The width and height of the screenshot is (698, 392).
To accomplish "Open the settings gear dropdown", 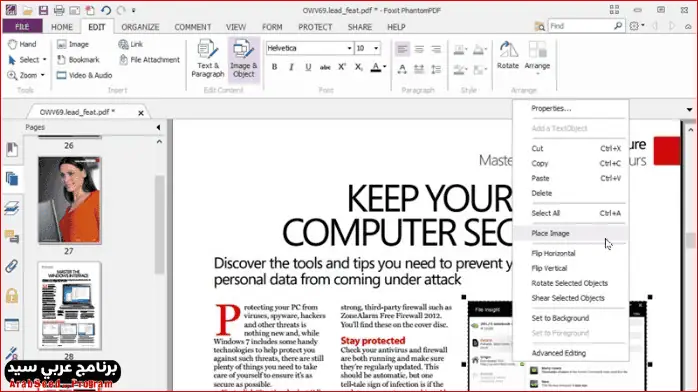I will pos(637,26).
